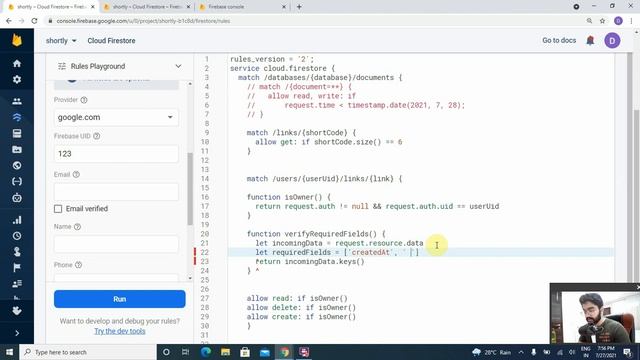The height and width of the screenshot is (360, 640).
Task: Collapse Rules Playground panel chevron
Action: point(178,66)
